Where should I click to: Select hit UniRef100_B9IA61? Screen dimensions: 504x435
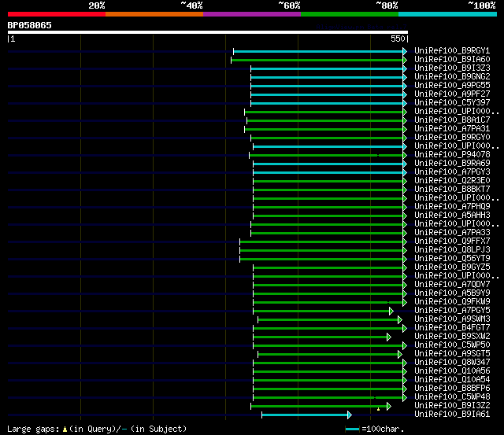452,415
